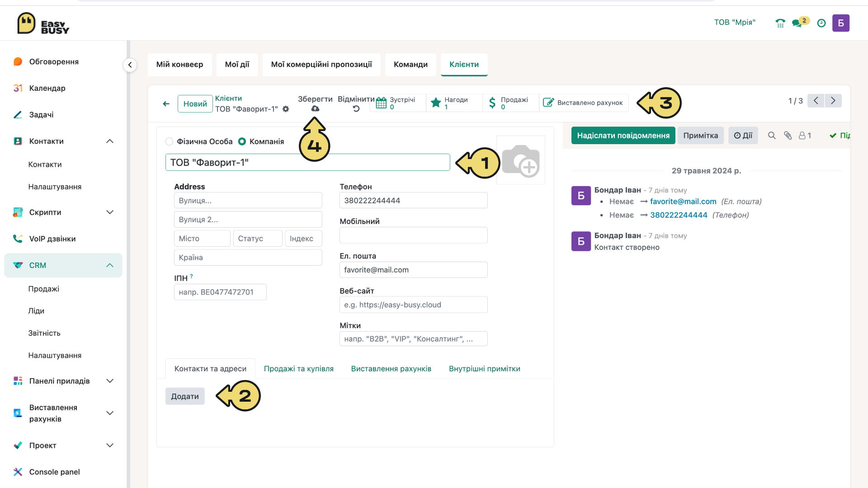Screen dimensions: 868x488
Task: Open the VoIP phone icon in header
Action: 780,23
